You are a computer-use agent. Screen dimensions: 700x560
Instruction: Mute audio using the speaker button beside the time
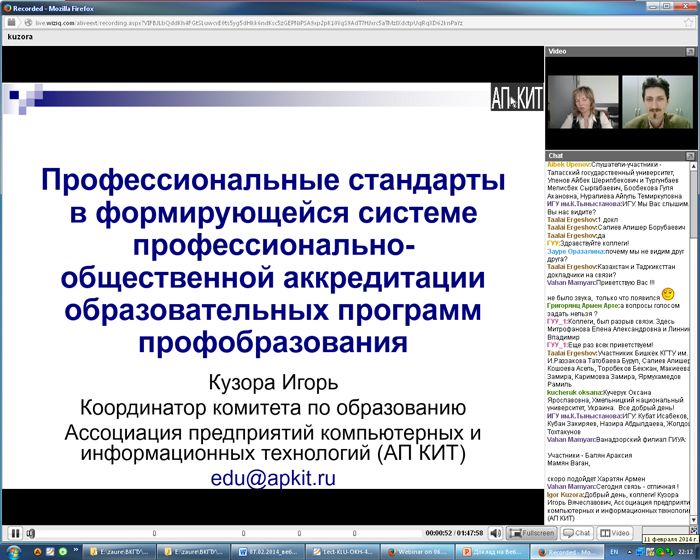[x=495, y=533]
